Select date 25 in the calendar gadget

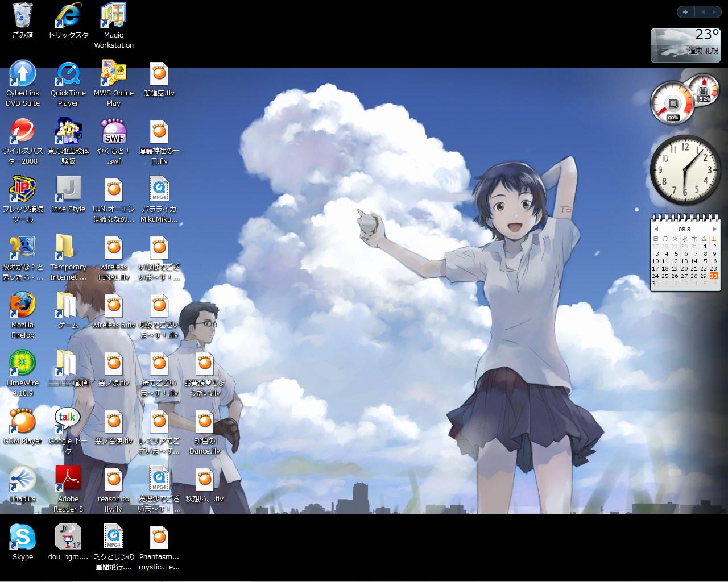pyautogui.click(x=665, y=276)
